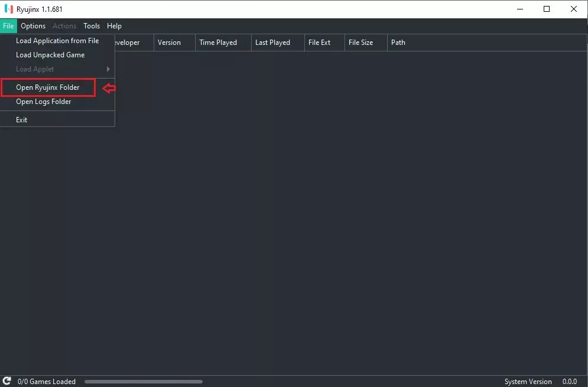Sort by File Ext column header

click(325, 43)
